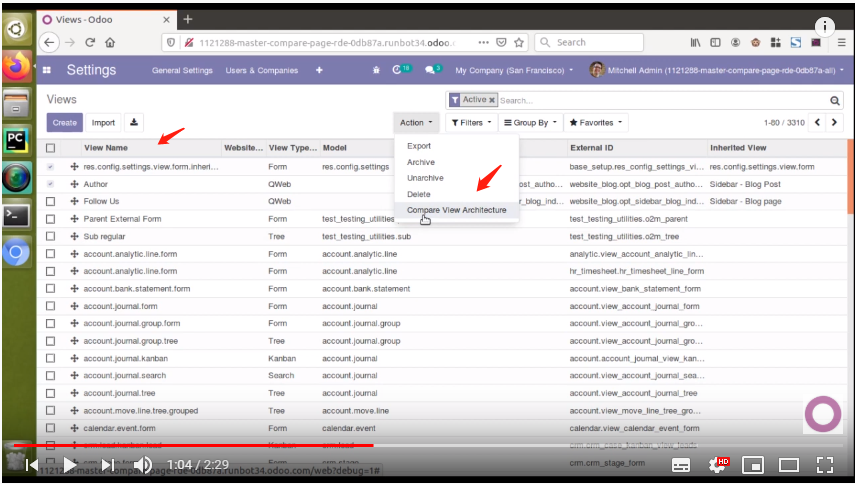Open the Group By dropdown

tap(529, 123)
